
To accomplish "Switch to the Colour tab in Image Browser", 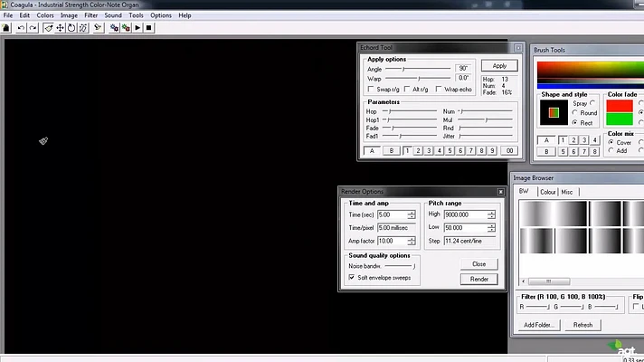I will [547, 192].
